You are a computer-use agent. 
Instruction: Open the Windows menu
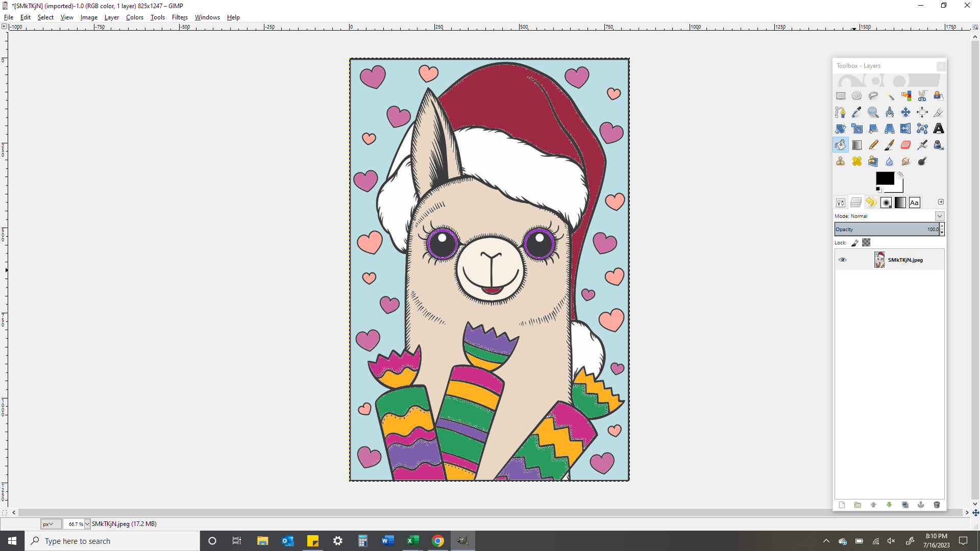[207, 17]
